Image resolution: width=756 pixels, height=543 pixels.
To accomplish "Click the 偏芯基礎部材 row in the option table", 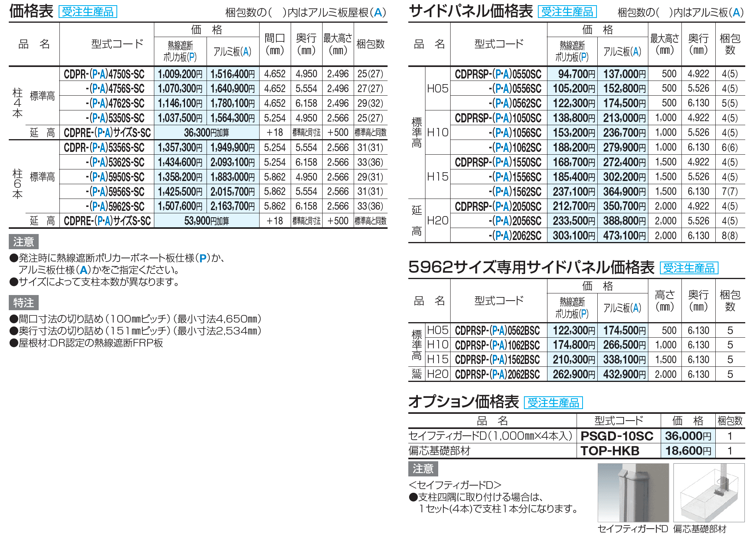I will click(x=577, y=451).
